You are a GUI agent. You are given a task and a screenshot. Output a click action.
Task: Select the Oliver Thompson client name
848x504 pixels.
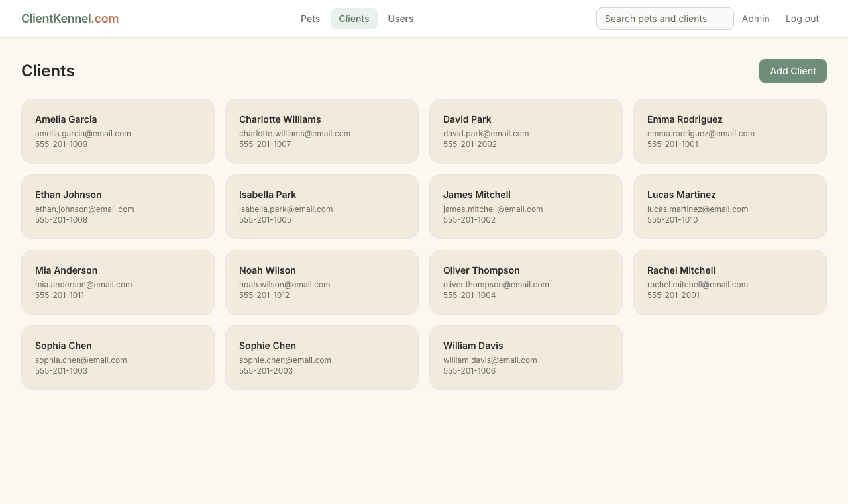[482, 270]
